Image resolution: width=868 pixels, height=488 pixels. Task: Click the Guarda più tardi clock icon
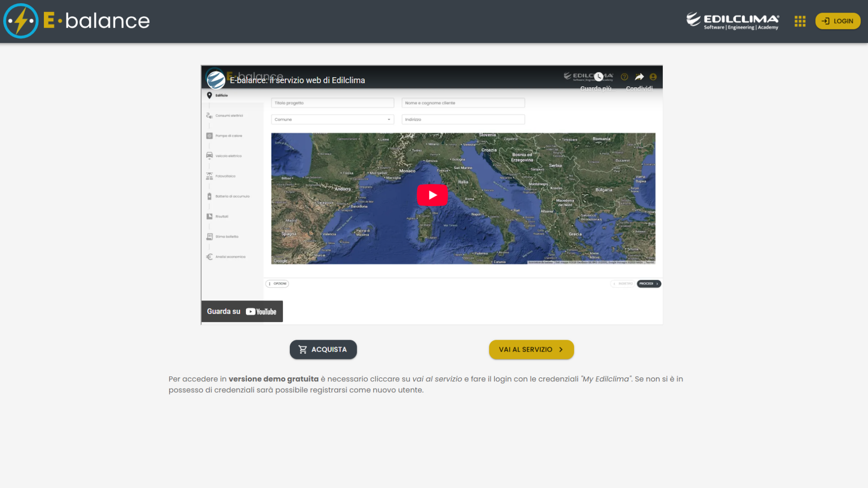click(598, 77)
